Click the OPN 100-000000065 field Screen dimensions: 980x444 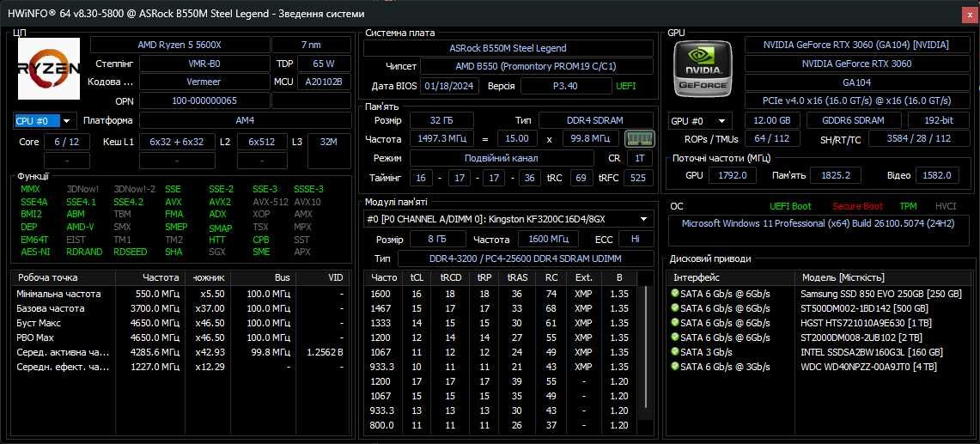click(204, 100)
